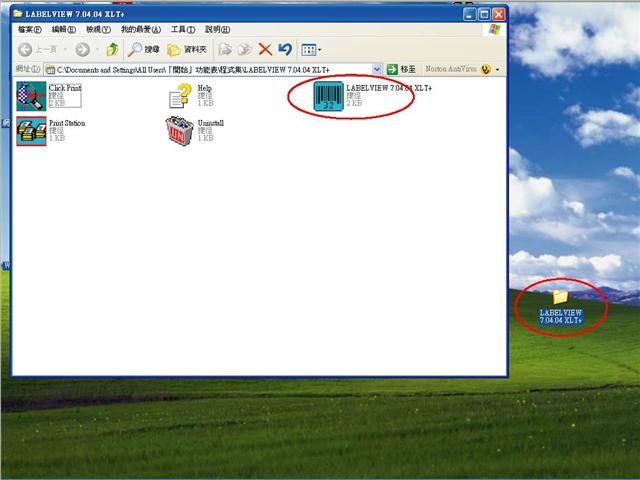Click the Windows flag logo in the menu bar
The height and width of the screenshot is (480, 640).
coord(494,29)
